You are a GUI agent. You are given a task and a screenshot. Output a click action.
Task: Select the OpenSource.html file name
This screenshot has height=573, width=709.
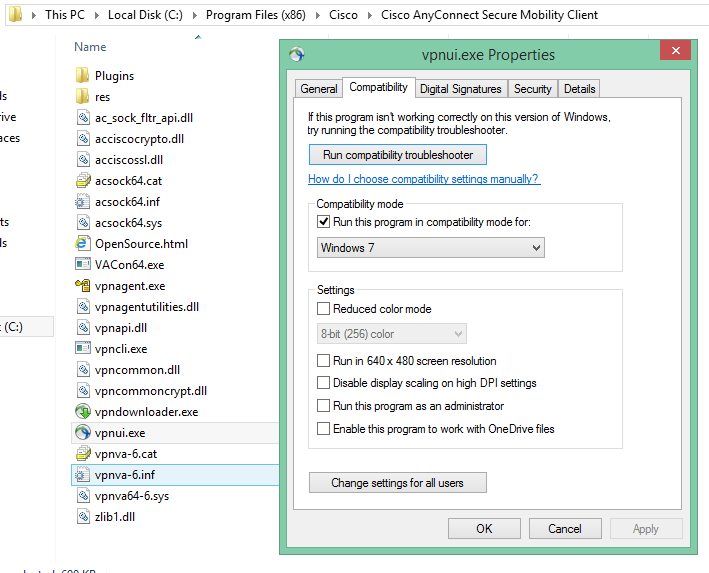pos(141,244)
